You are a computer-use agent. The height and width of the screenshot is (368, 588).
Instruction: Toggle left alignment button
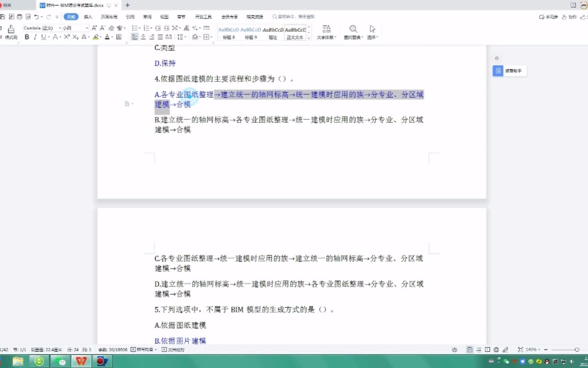135,37
